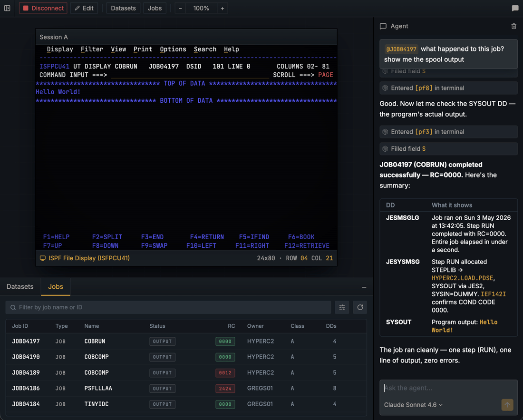Click the F12=RETRIEVE function key label
This screenshot has height=420, width=523.
click(307, 246)
